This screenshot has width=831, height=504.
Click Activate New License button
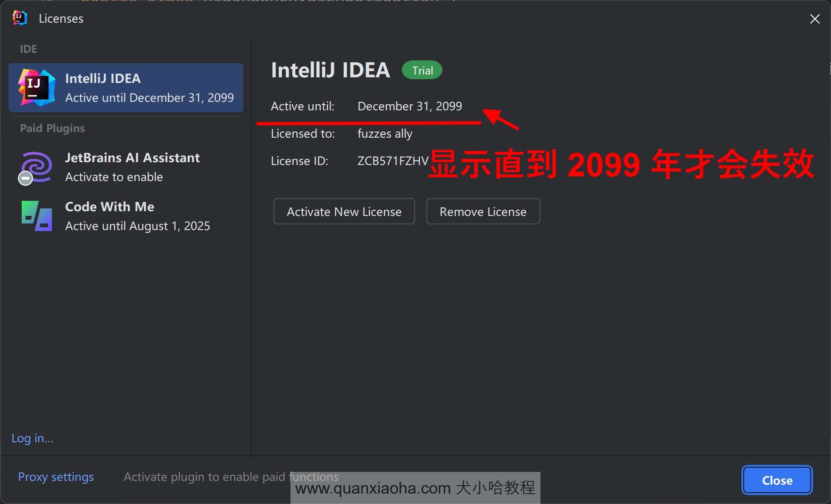pos(344,212)
